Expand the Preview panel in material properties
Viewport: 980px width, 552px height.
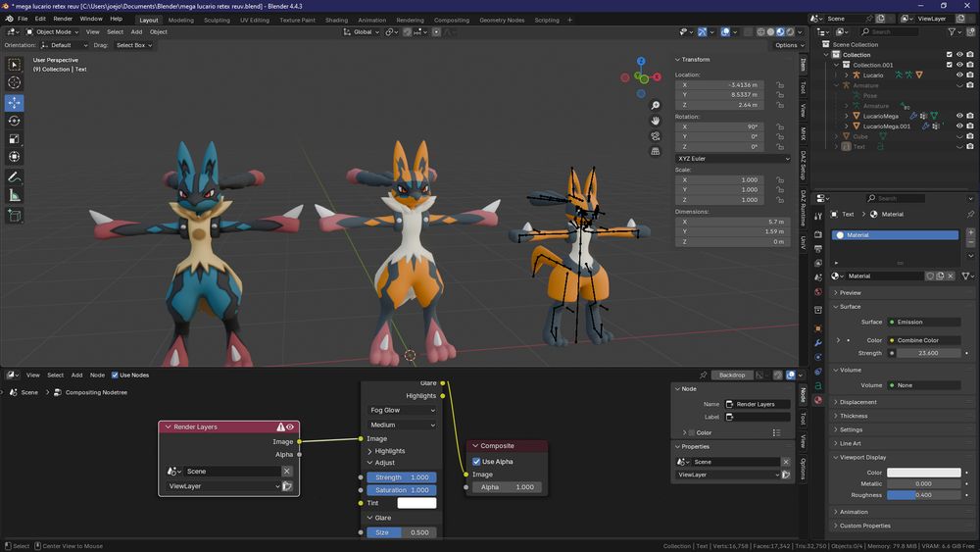(851, 292)
